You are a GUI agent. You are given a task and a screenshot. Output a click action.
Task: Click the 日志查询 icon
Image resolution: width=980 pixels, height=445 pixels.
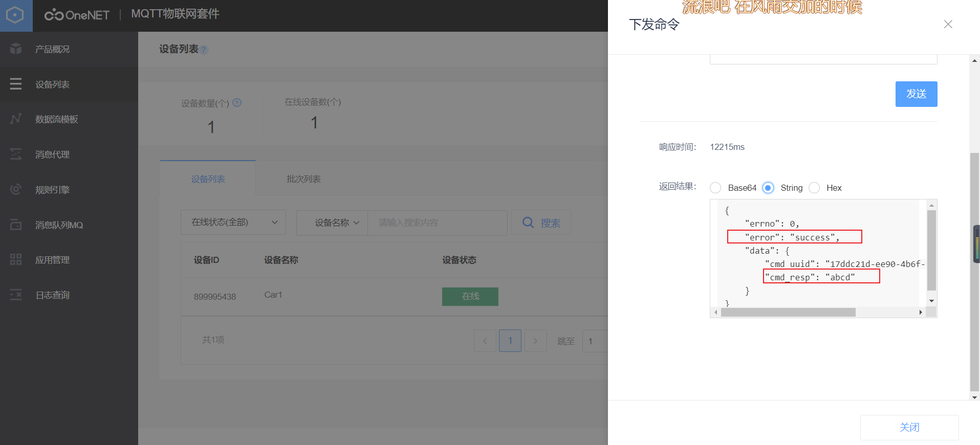tap(16, 295)
